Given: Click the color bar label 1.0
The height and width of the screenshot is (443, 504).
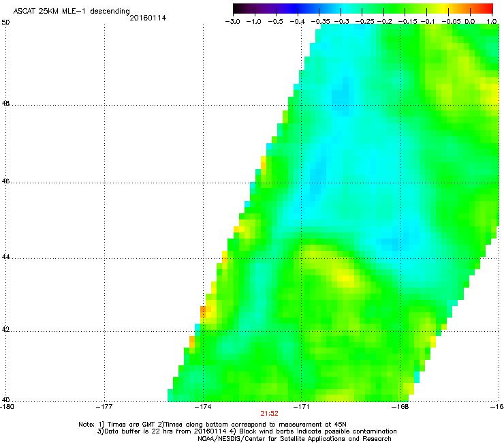Looking at the screenshot, I should pos(492,22).
